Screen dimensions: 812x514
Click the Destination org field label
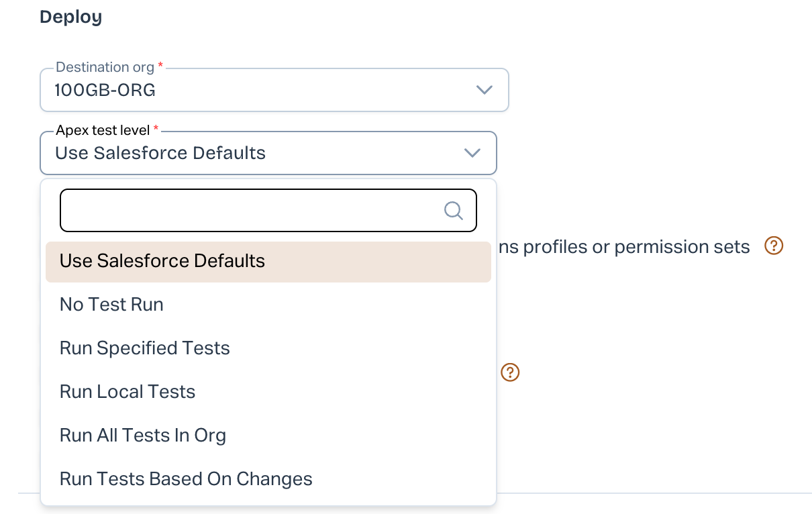pyautogui.click(x=105, y=67)
